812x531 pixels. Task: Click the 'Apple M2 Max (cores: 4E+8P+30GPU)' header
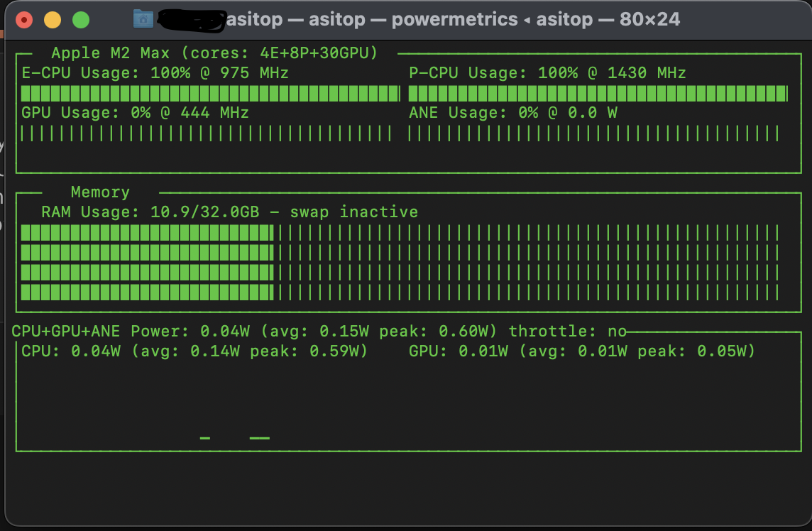click(x=214, y=53)
